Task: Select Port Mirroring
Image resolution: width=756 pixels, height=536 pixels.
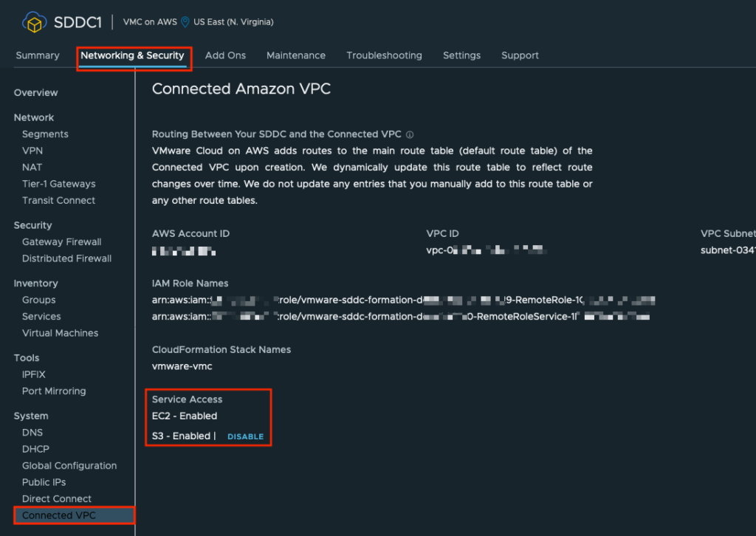Action: pyautogui.click(x=54, y=391)
